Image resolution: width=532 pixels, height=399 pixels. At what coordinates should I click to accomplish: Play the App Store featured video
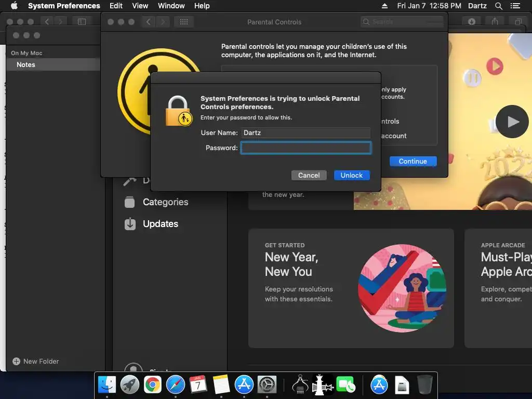click(x=512, y=122)
